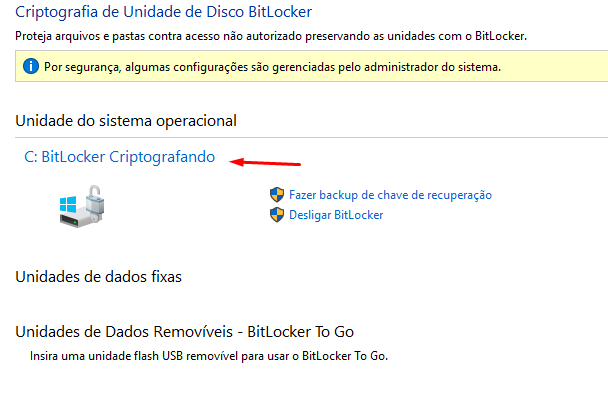Click shield icon beside Fazer backup link
Image resolution: width=608 pixels, height=400 pixels.
pos(277,195)
